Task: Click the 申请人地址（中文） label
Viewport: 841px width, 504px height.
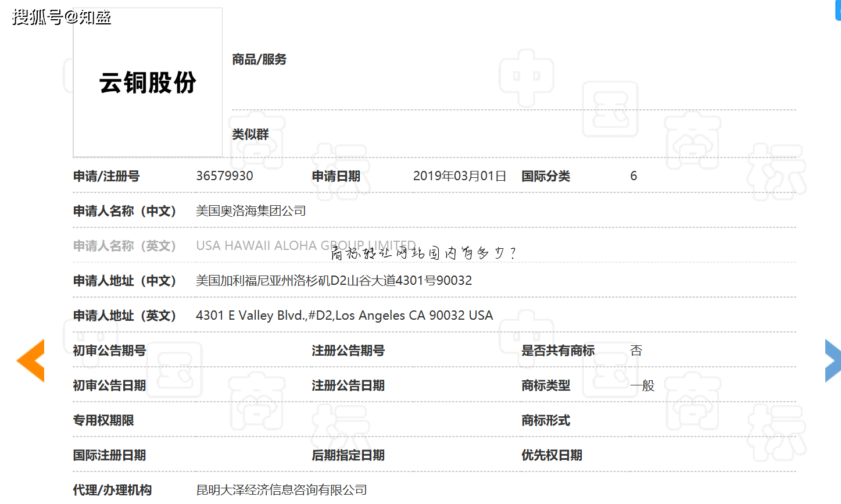Action: point(124,281)
